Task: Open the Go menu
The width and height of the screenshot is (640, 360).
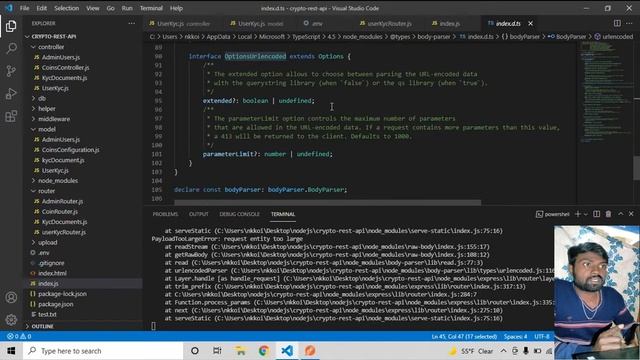Action: click(111, 8)
